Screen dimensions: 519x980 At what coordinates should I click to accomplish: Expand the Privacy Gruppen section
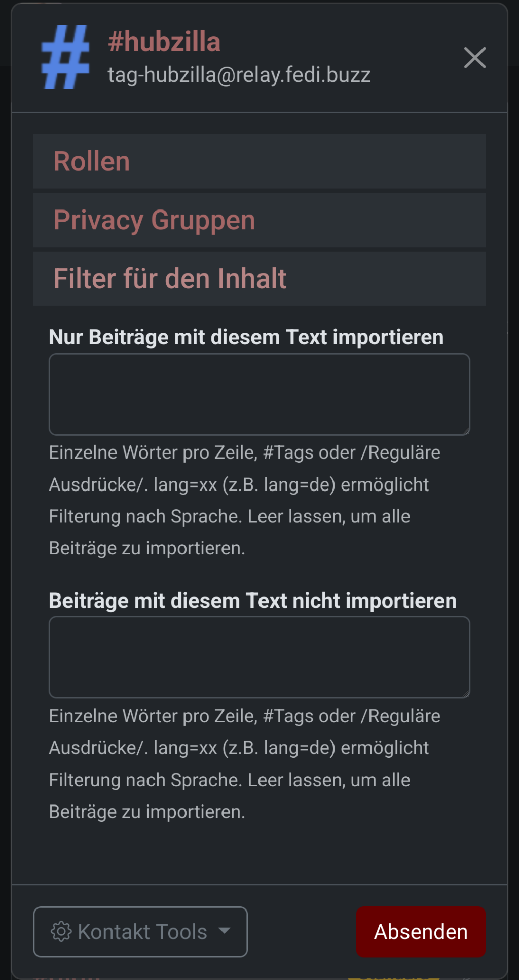154,220
